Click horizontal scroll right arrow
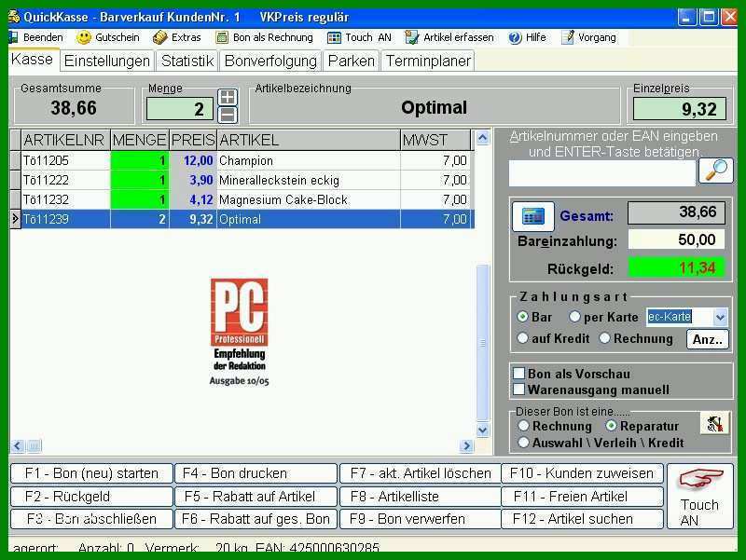This screenshot has height=560, width=746. (466, 445)
